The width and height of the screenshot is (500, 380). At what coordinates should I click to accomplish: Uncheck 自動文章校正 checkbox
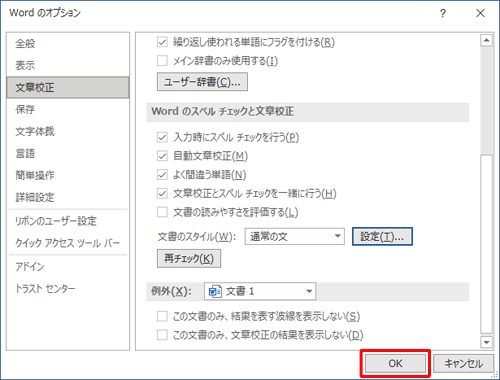click(x=162, y=156)
